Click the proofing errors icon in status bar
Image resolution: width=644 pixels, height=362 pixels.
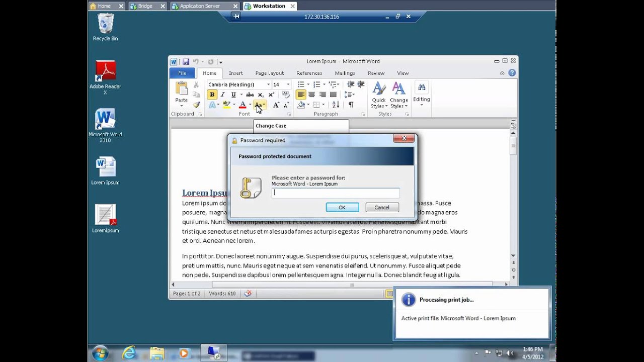(247, 293)
